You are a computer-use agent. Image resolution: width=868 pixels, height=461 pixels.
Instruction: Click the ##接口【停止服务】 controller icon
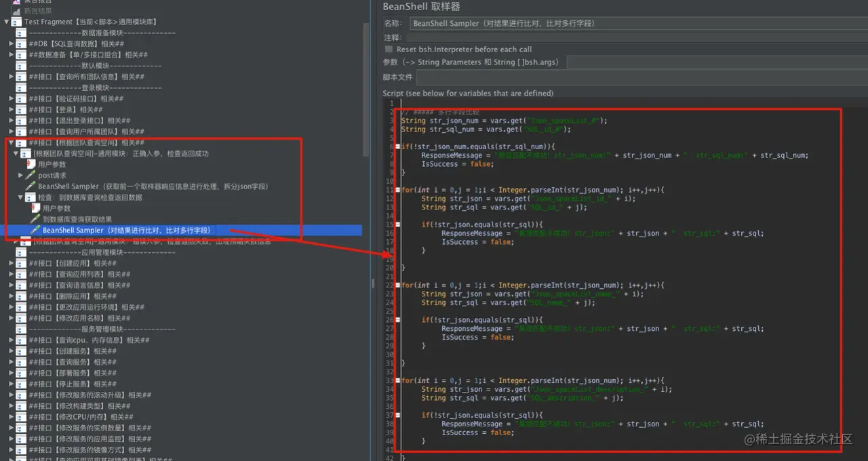tap(22, 384)
